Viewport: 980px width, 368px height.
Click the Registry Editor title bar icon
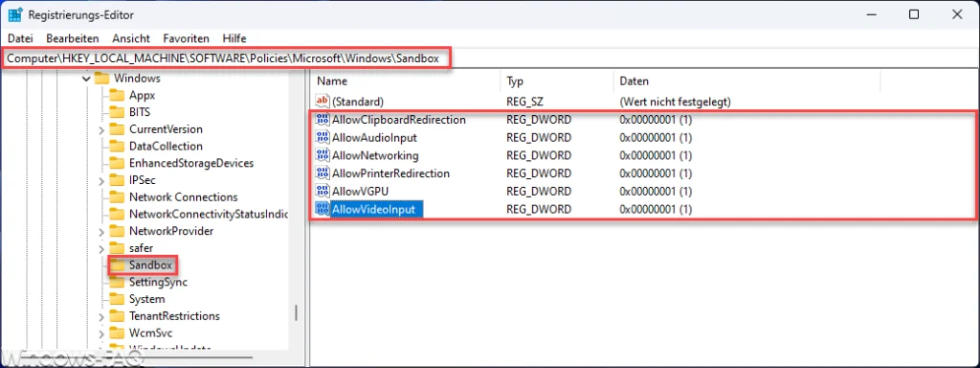[15, 14]
